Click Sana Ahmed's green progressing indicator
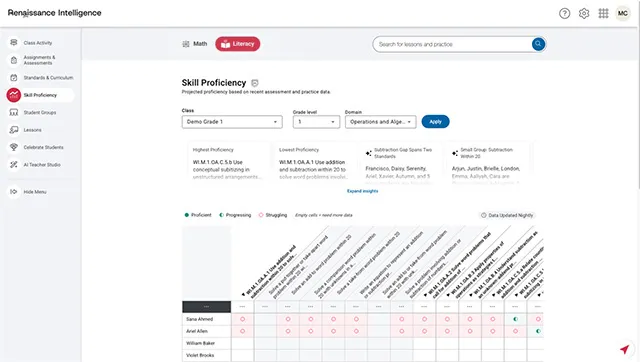This screenshot has width=640, height=362. [515, 319]
